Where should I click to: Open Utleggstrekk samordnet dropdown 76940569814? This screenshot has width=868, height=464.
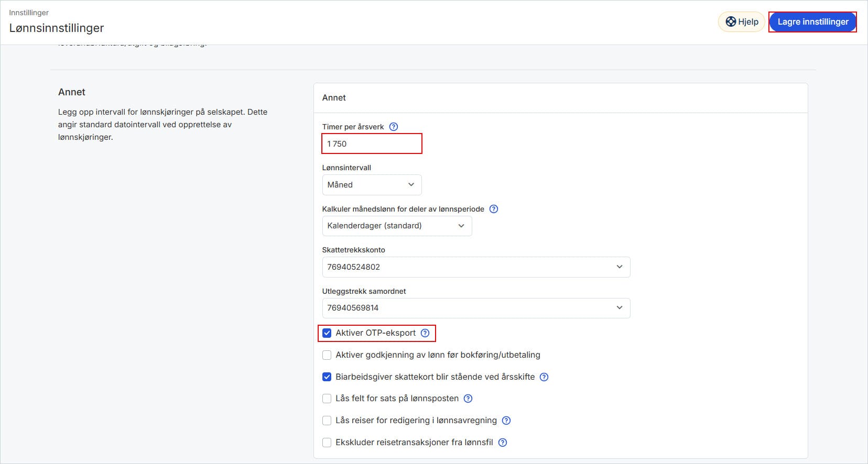(476, 308)
